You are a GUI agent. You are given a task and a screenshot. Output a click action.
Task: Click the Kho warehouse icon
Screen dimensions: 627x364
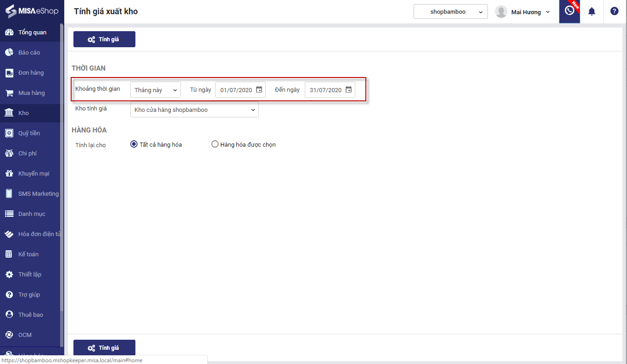9,113
